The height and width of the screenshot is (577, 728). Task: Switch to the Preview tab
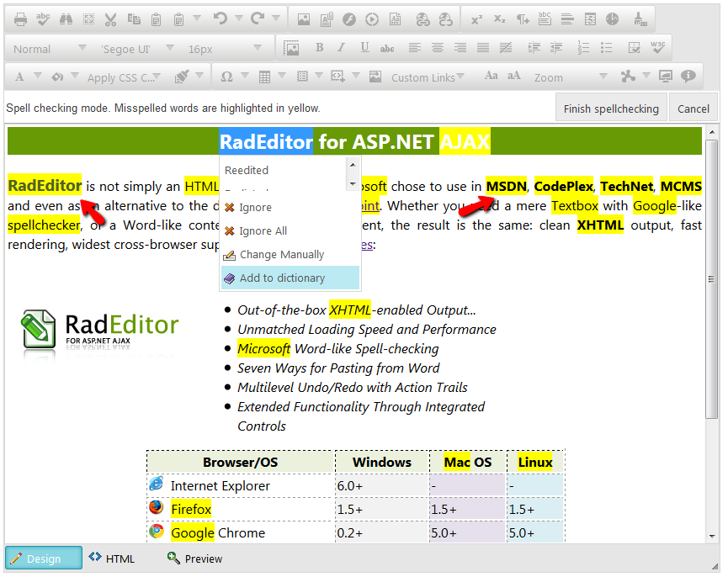click(195, 558)
